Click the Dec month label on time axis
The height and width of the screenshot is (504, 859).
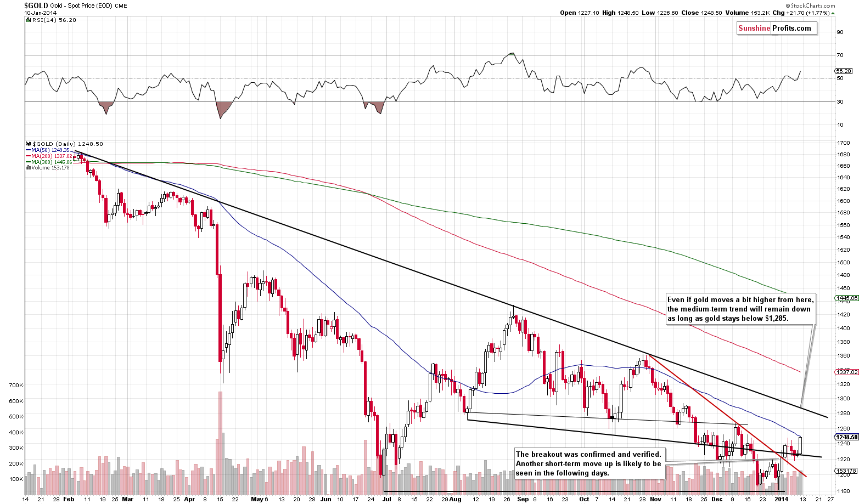click(717, 499)
